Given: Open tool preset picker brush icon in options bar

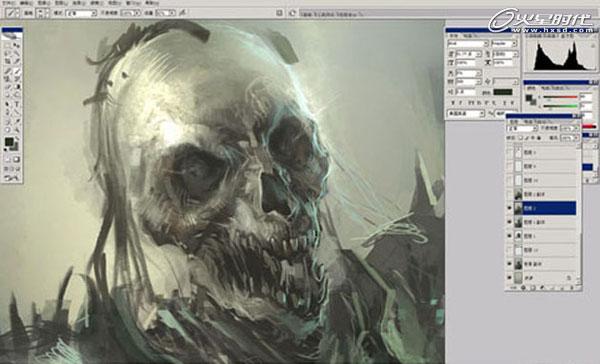Looking at the screenshot, I should (11, 13).
